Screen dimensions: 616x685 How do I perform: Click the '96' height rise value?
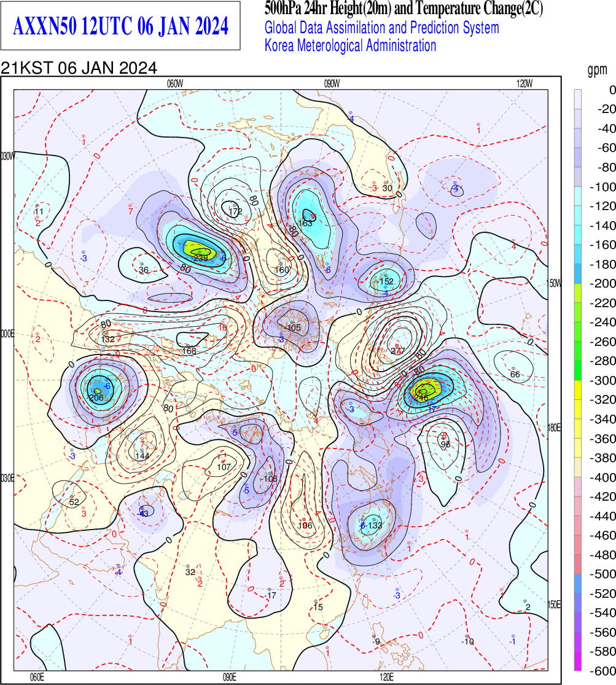pos(445,445)
